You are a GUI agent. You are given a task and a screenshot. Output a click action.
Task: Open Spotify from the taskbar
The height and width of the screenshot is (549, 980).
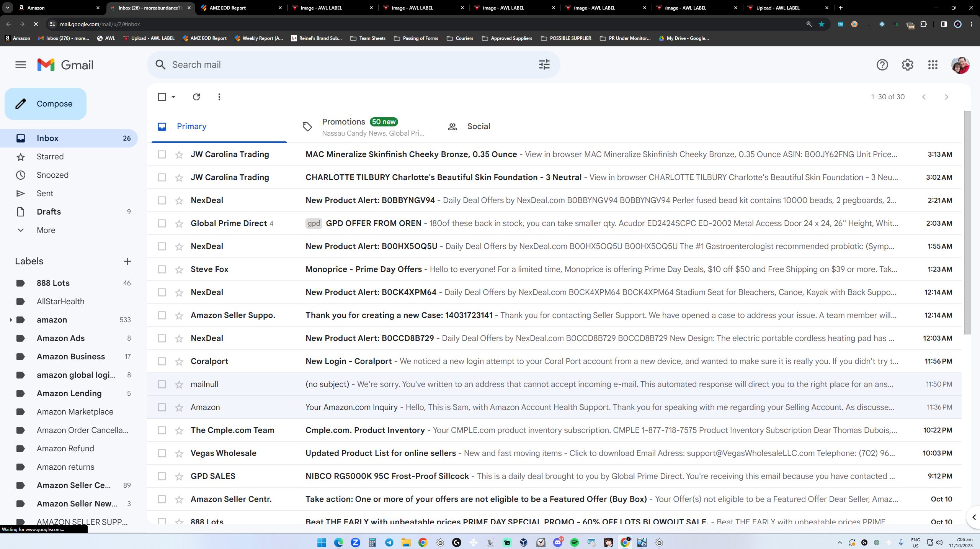pyautogui.click(x=574, y=542)
